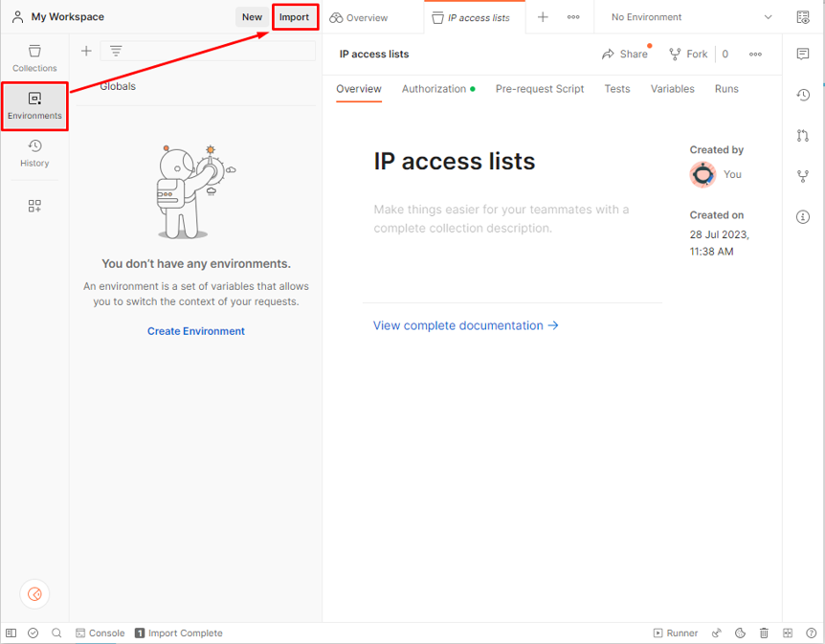Open the tab overflow options menu
Viewport: 825px width, 644px height.
pyautogui.click(x=573, y=17)
